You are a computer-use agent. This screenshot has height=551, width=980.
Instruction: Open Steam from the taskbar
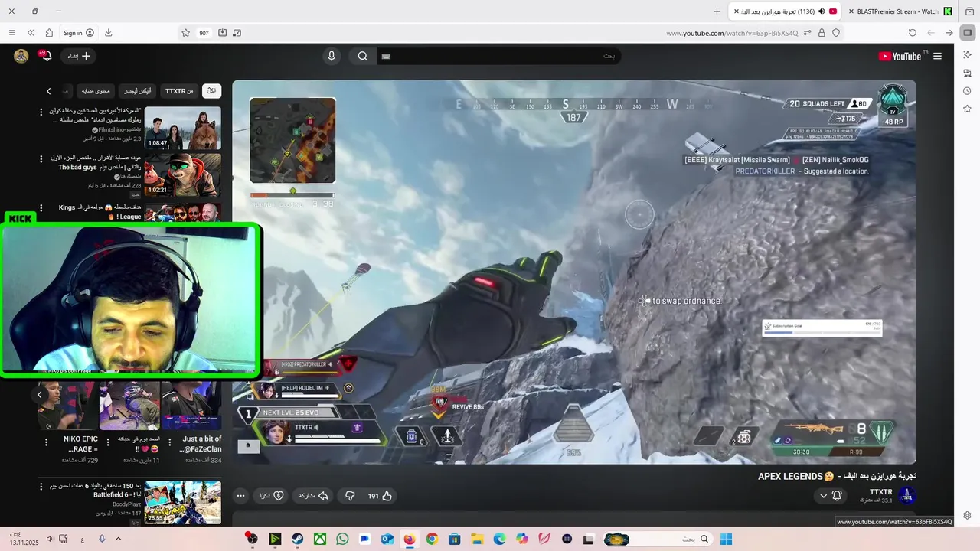pyautogui.click(x=297, y=539)
